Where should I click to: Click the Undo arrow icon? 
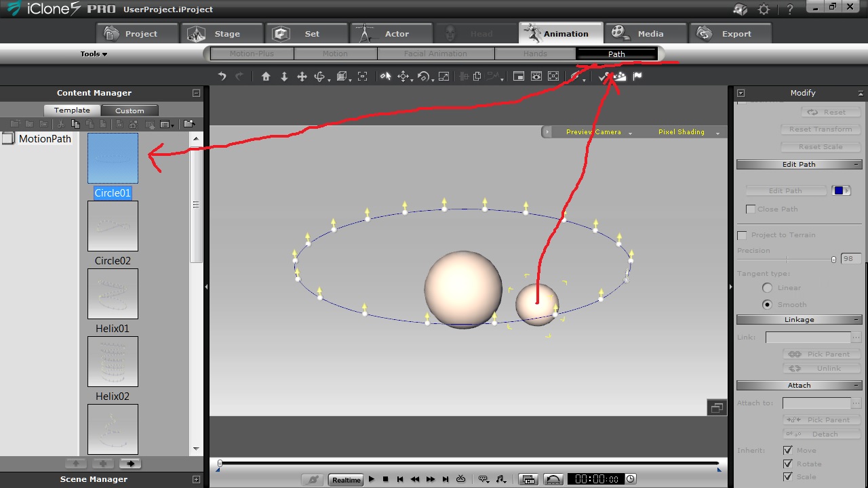pos(222,77)
